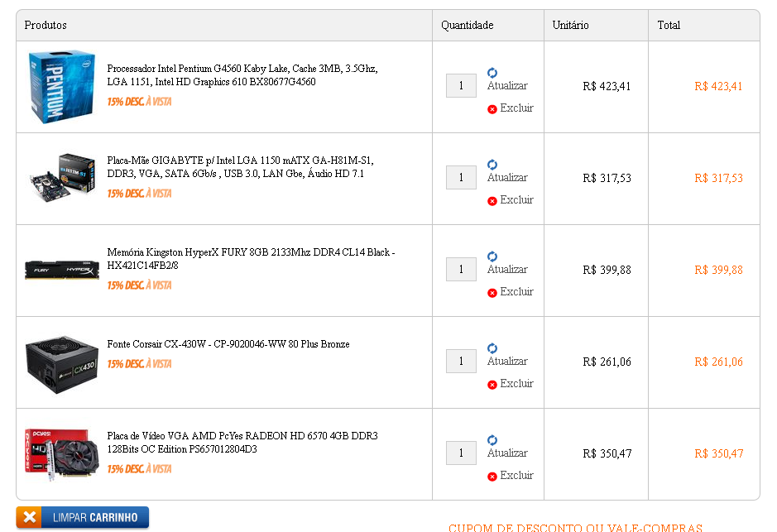Click red Excluir icon for Radeon video card

point(492,477)
